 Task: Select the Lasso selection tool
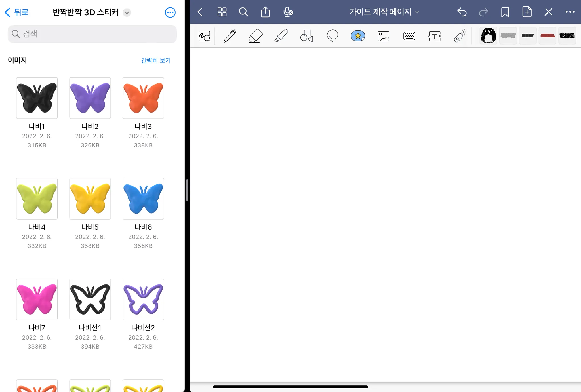coord(332,36)
